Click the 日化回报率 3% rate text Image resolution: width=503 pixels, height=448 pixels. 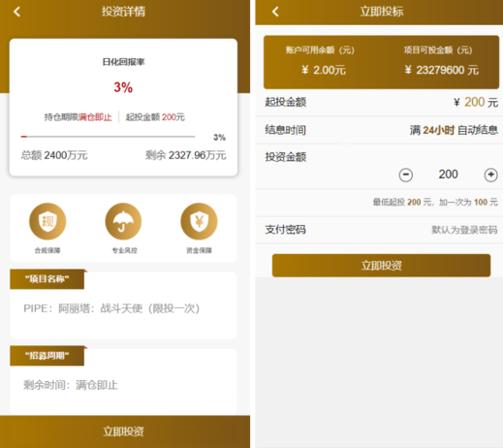coord(123,87)
